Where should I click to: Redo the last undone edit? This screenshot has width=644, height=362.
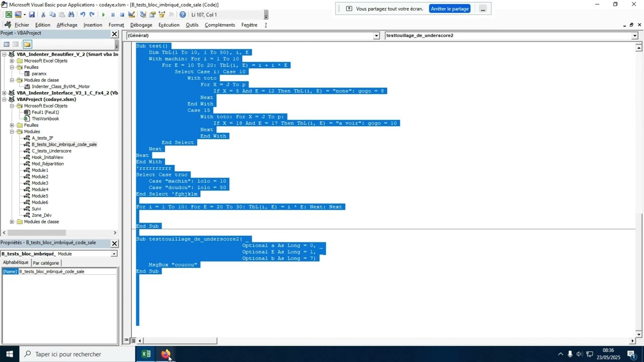tap(92, 15)
